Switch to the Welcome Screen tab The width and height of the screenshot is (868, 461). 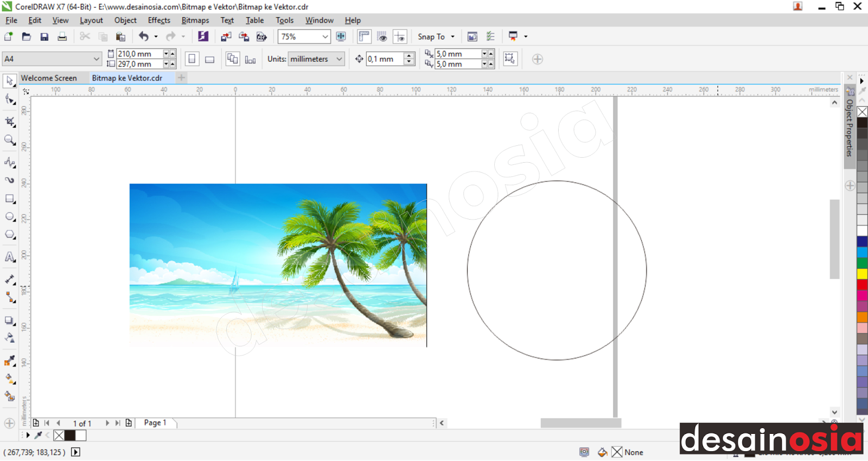click(x=49, y=78)
